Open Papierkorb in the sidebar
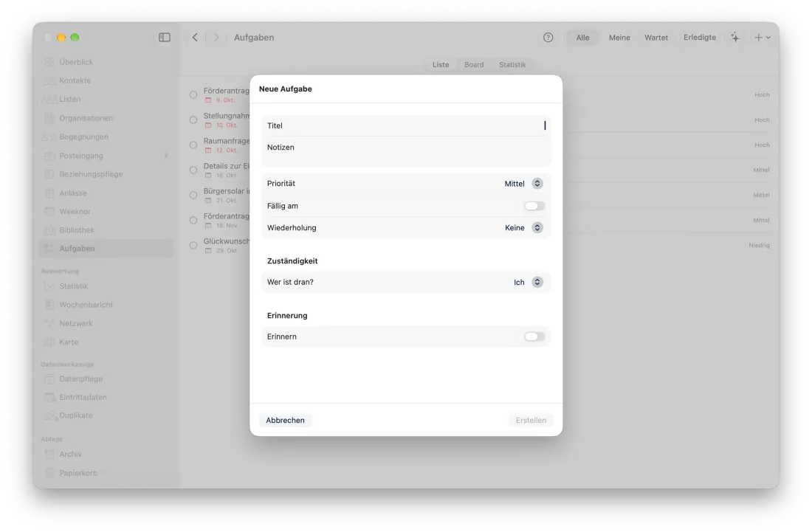The width and height of the screenshot is (812, 532). pos(106,473)
